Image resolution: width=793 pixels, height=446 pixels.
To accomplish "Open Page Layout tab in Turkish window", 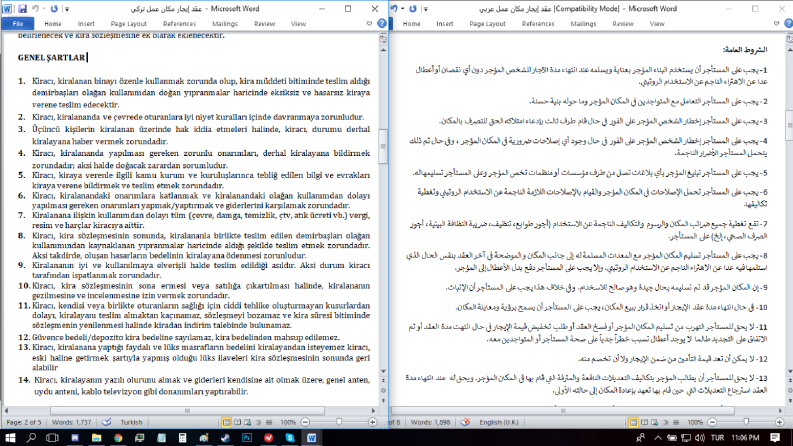I will pyautogui.click(x=128, y=24).
